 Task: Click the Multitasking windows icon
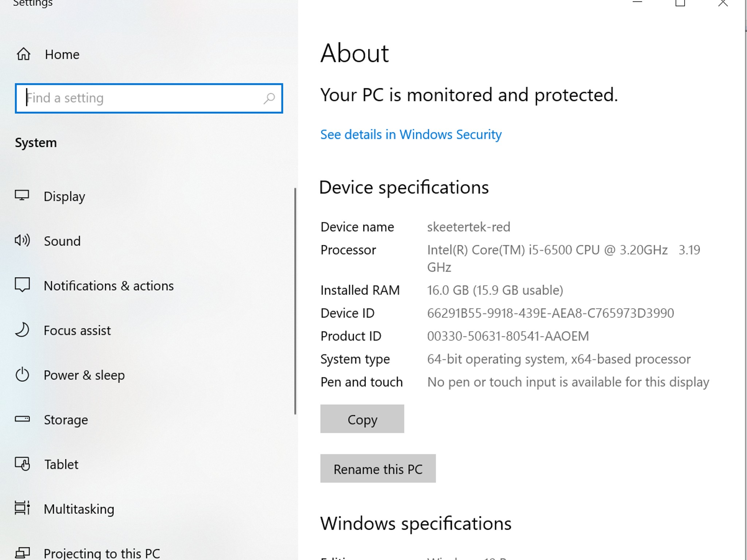[x=22, y=508]
